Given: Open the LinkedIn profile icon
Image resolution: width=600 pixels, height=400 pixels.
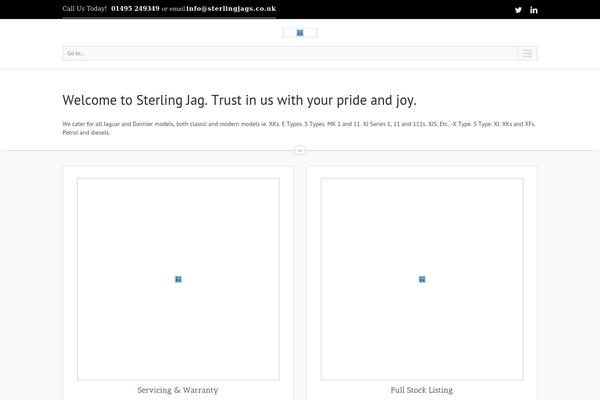Looking at the screenshot, I should (534, 10).
